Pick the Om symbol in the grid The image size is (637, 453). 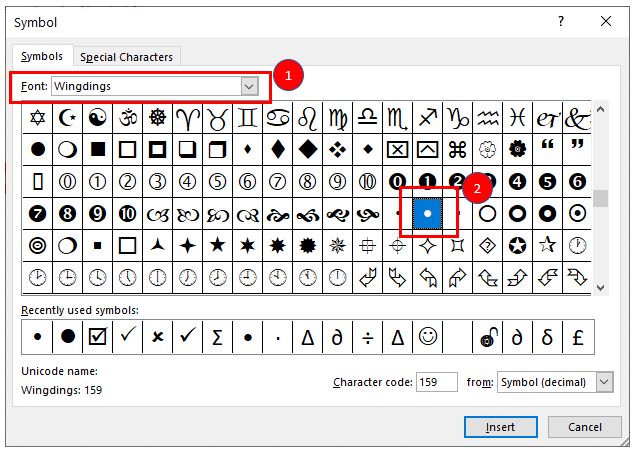(x=127, y=118)
